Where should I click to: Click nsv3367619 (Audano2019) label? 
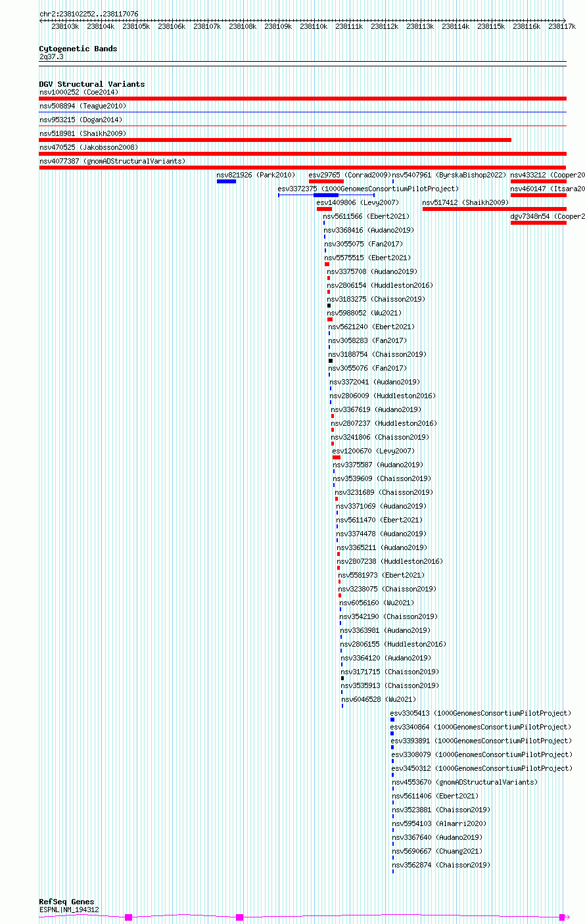pyautogui.click(x=376, y=409)
